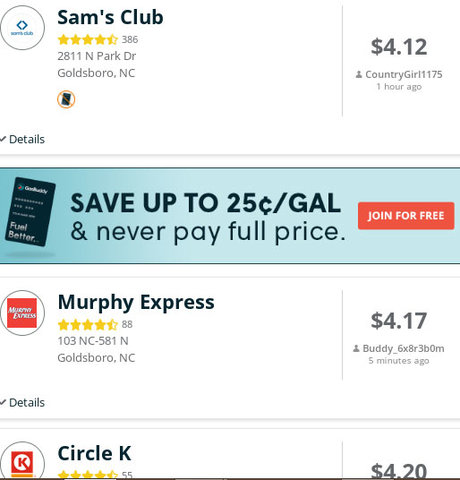Open reporter Buddy_6x8r3b0m profile
This screenshot has width=460, height=480.
coord(403,348)
